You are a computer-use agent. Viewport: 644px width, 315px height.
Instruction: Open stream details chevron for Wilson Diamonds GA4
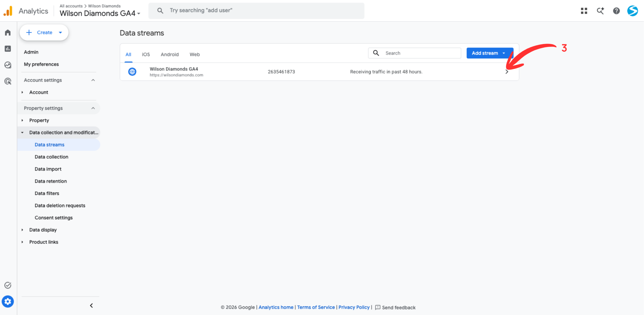507,72
